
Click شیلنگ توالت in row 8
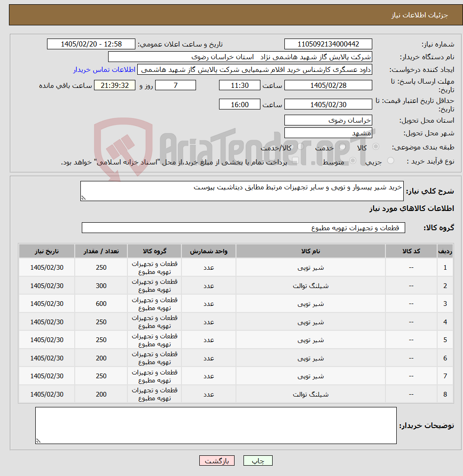(x=311, y=394)
